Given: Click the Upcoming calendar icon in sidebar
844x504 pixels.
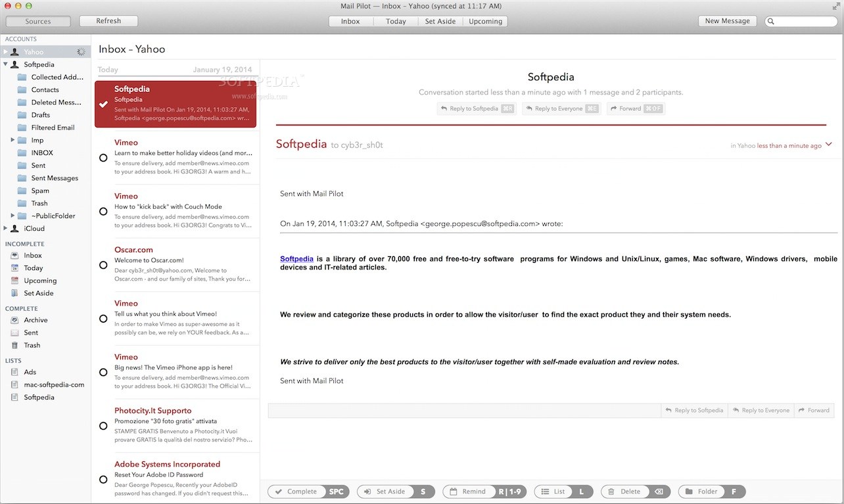Looking at the screenshot, I should [14, 281].
